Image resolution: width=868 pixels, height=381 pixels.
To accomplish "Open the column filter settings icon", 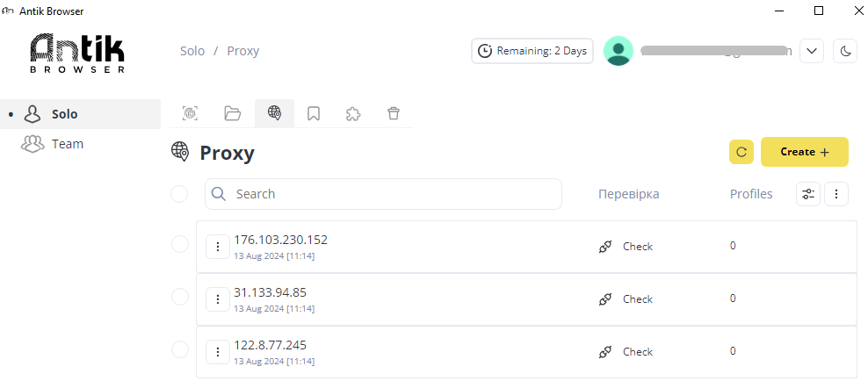I will pyautogui.click(x=808, y=194).
